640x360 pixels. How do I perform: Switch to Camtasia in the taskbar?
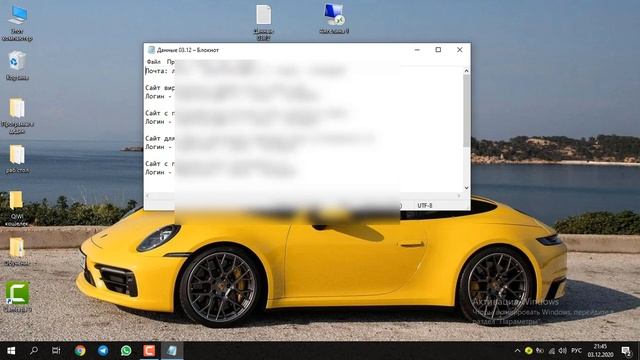pos(149,351)
